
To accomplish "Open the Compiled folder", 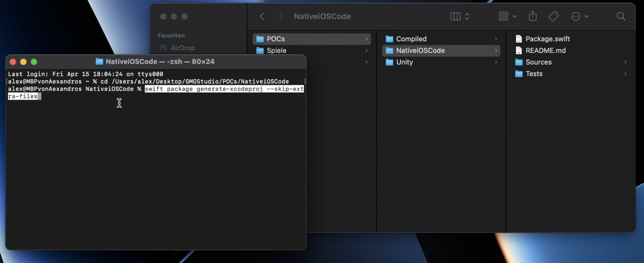I will [441, 39].
